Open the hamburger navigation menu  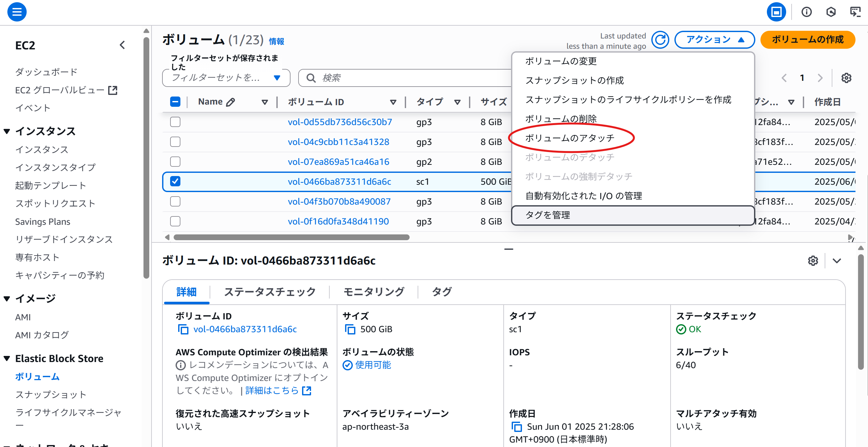pyautogui.click(x=17, y=12)
